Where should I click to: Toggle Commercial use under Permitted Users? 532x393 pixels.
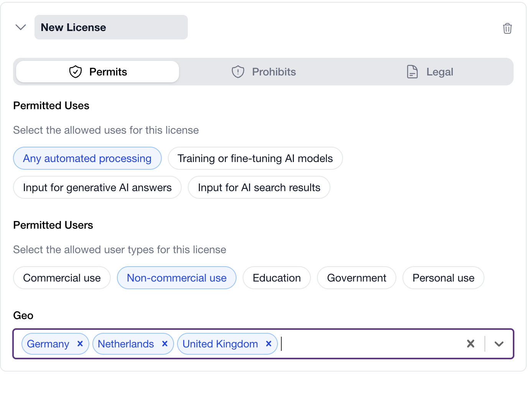point(61,278)
